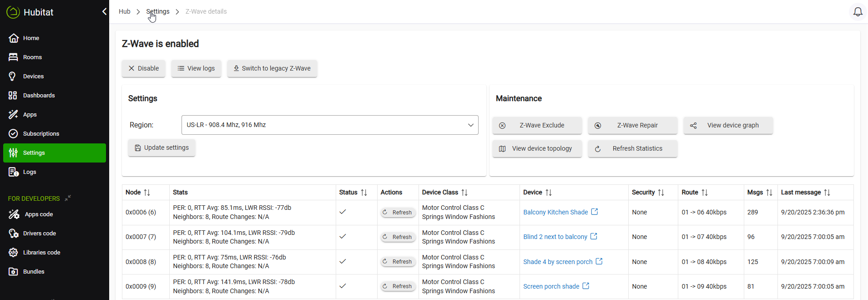Sort table by Last message arrows
868x300 pixels.
click(827, 193)
